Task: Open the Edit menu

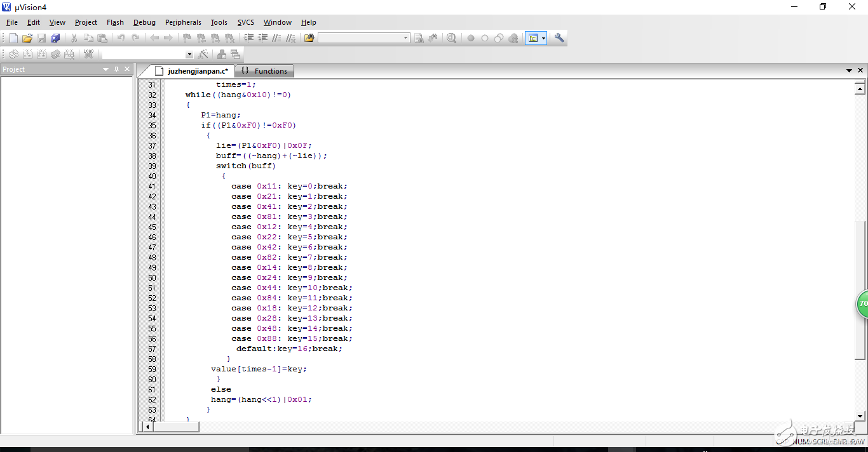Action: pos(34,22)
